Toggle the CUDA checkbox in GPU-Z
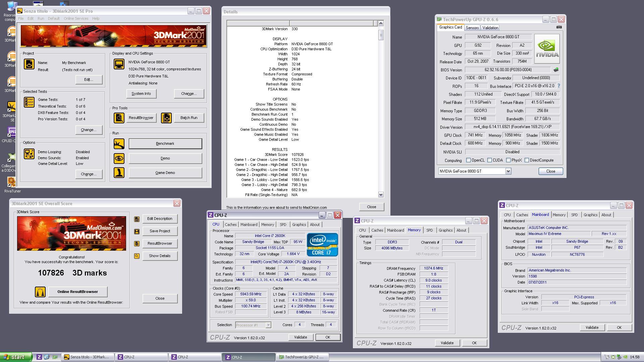This screenshot has width=644, height=362. 489,160
